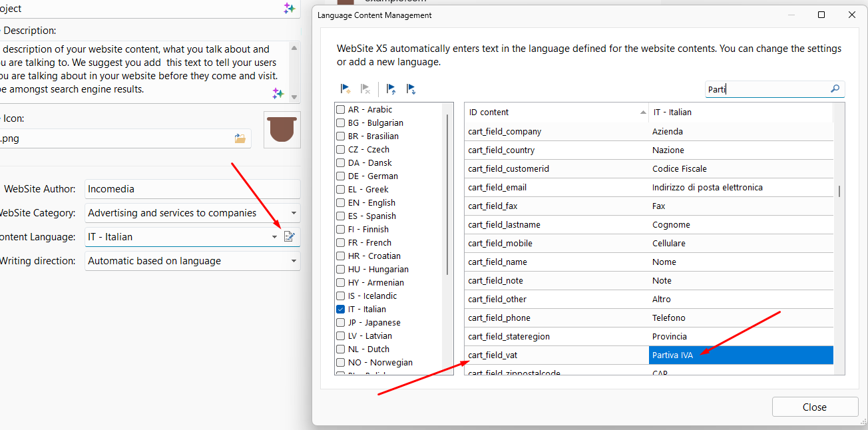Open the Content Language edit icon
Screen dimensions: 868x430
290,237
